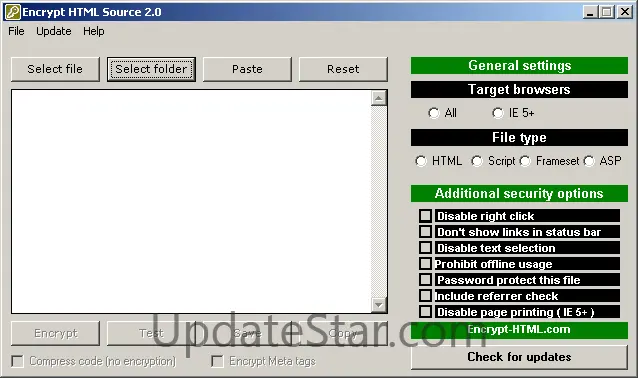Select the IE 5+ radio button
638x378 pixels.
pos(498,113)
